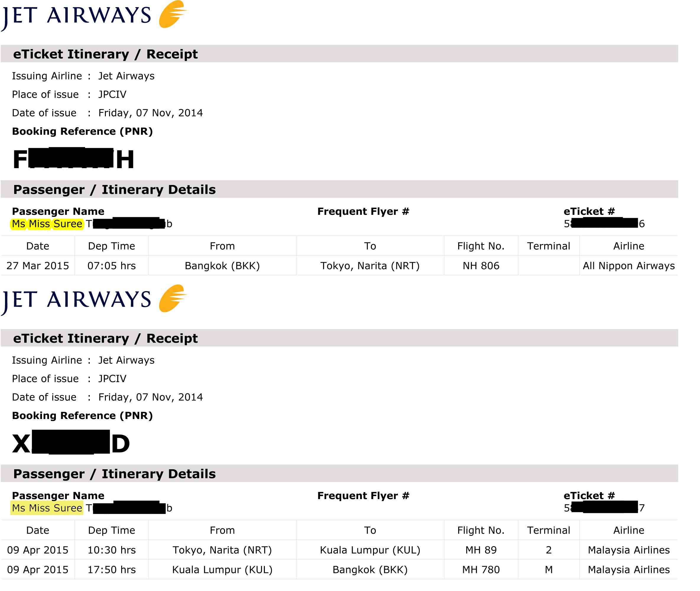700x591 pixels.
Task: Click the second Jet Airways sun logo
Action: coord(173,298)
